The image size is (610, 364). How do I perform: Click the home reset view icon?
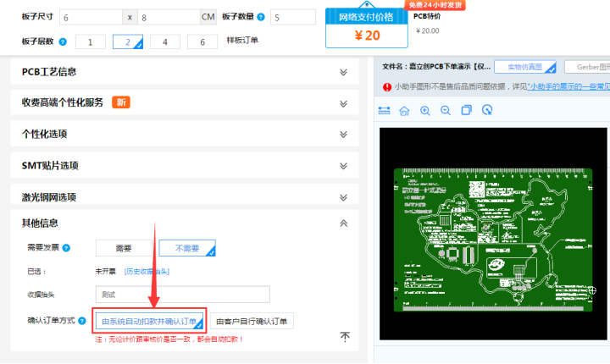coord(404,110)
